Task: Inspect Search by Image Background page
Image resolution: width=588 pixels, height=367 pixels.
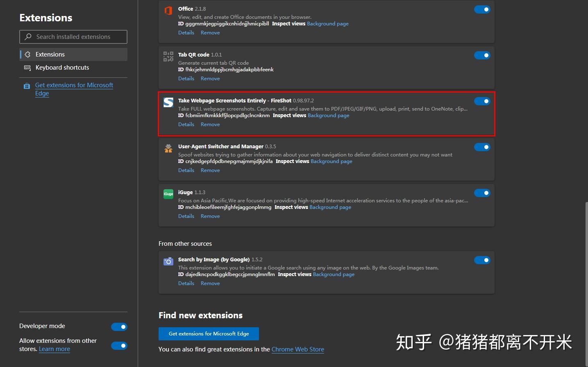Action: [x=334, y=274]
